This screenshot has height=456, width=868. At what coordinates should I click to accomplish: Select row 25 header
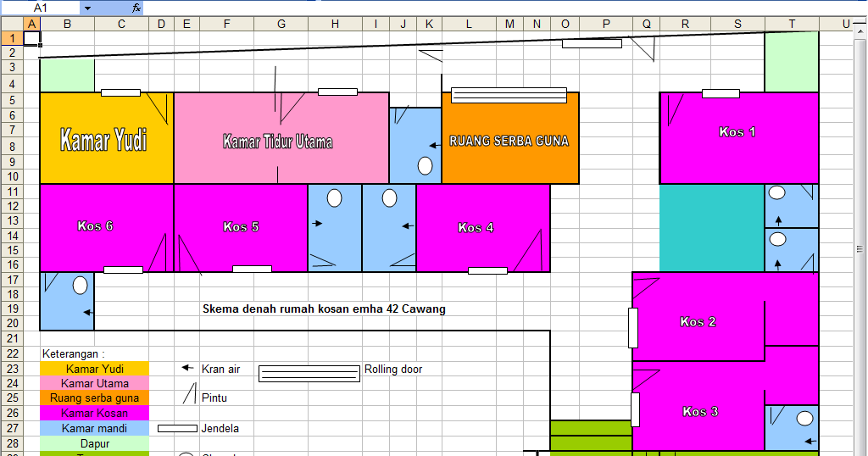pyautogui.click(x=12, y=398)
